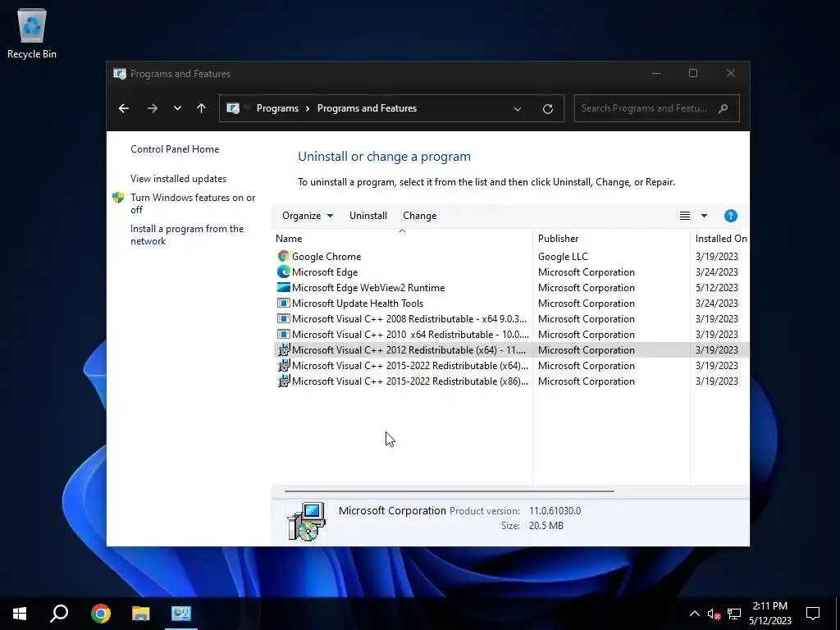The height and width of the screenshot is (630, 840).
Task: Open File Explorer from the taskbar
Action: (x=141, y=613)
